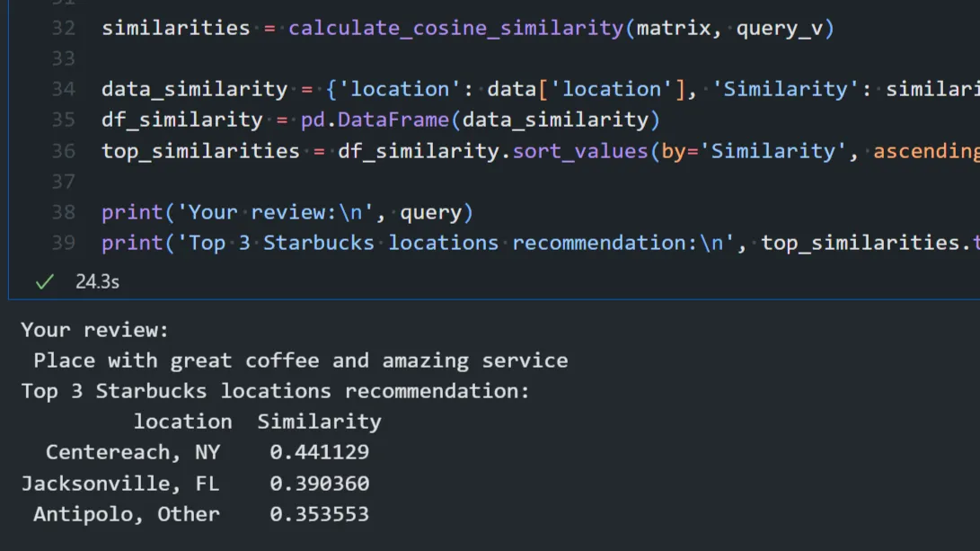Screen dimensions: 980x551
Task: Click the 0.390360 similarity value
Action: (x=319, y=484)
